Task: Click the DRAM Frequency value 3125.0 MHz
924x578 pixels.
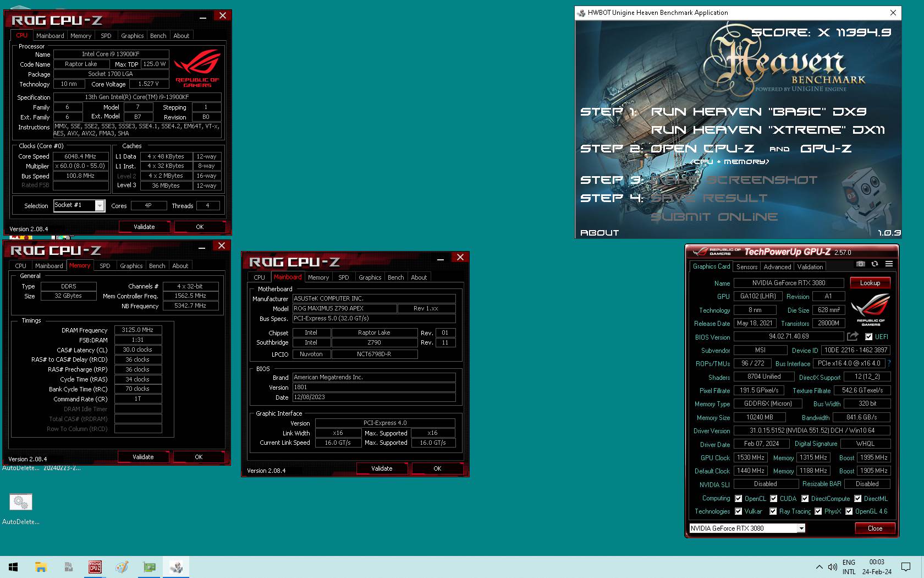Action: pos(137,330)
